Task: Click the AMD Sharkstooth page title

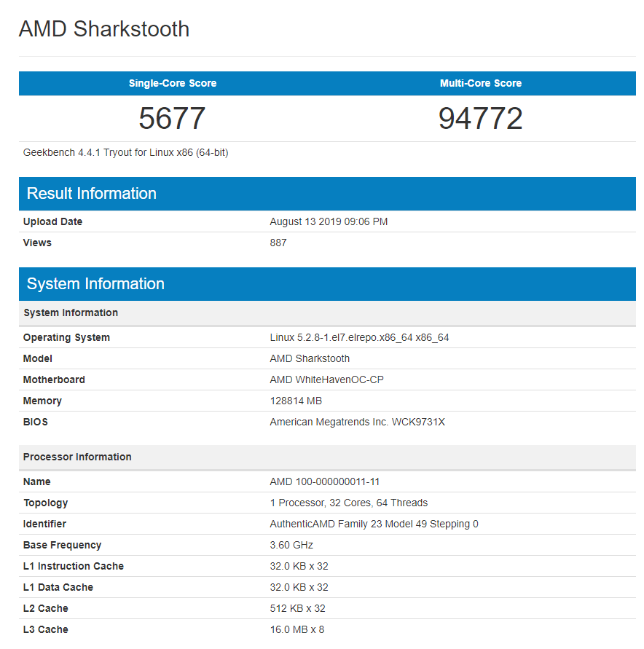Action: (x=104, y=29)
